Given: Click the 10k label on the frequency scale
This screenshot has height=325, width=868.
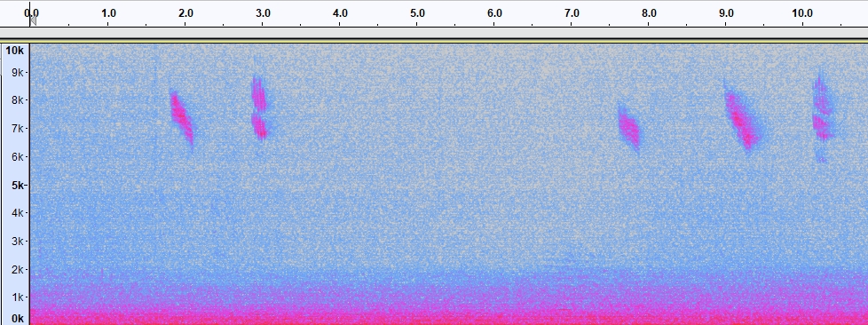Looking at the screenshot, I should point(14,51).
